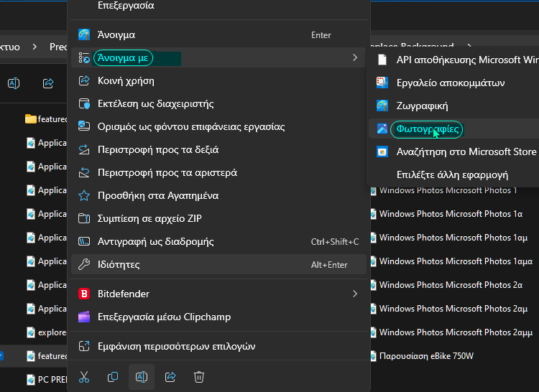539x392 pixels.
Task: Choose Εργαλείο αποκομμάτων in submenu
Action: pyautogui.click(x=453, y=83)
